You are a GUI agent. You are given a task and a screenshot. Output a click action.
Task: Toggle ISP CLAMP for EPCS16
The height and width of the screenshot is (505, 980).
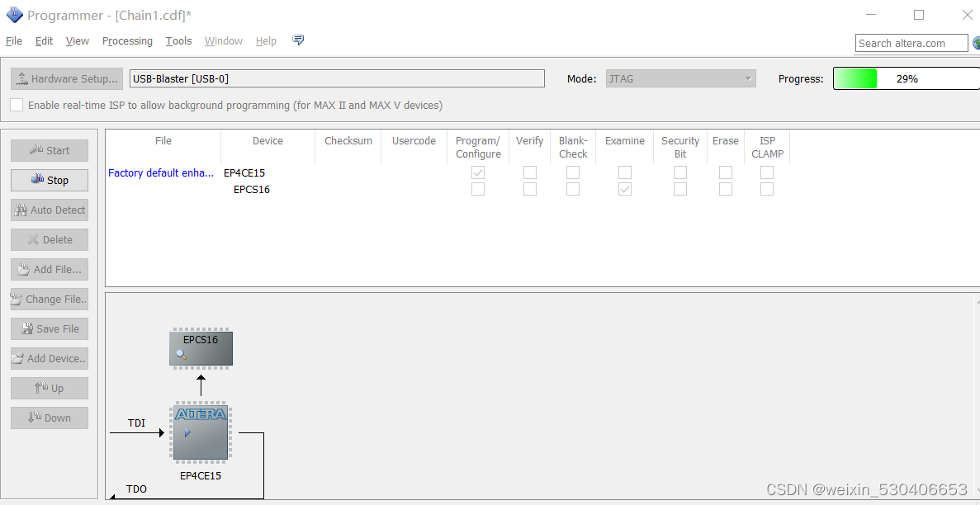click(767, 189)
